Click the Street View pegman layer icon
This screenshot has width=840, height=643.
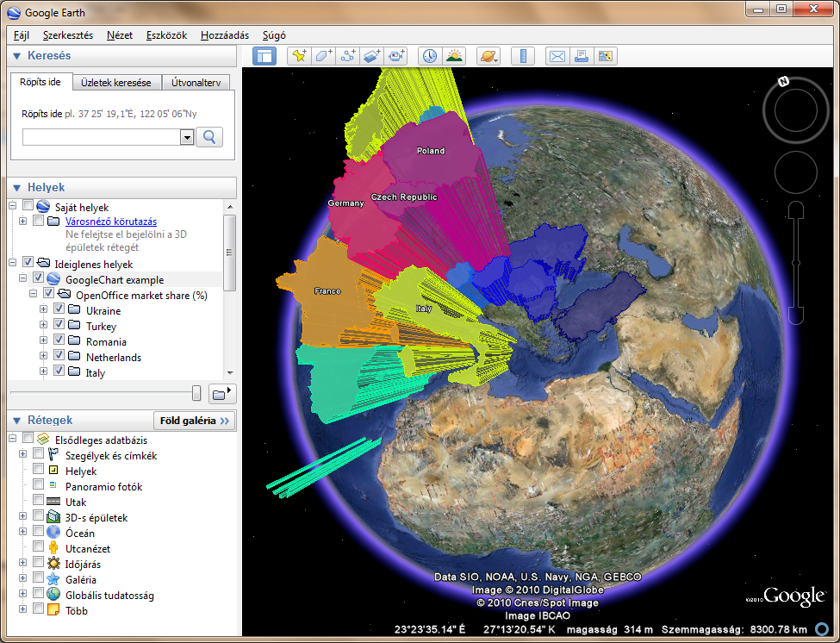(53, 548)
